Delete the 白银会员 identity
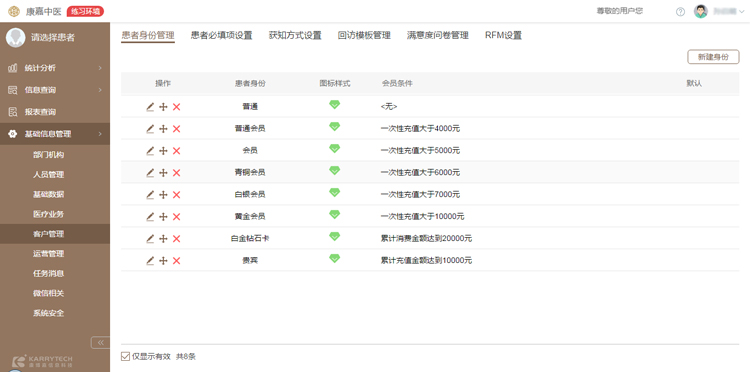750x372 pixels. (x=176, y=195)
